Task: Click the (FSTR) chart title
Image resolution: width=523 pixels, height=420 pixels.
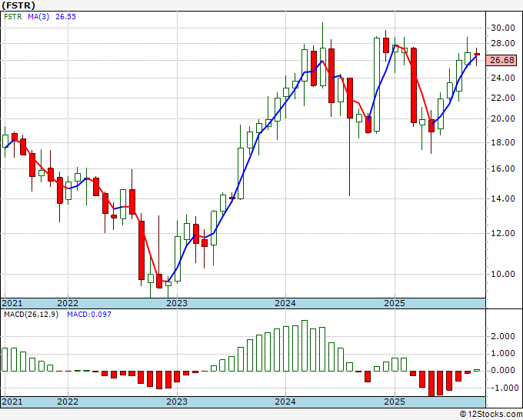Action: coord(18,5)
